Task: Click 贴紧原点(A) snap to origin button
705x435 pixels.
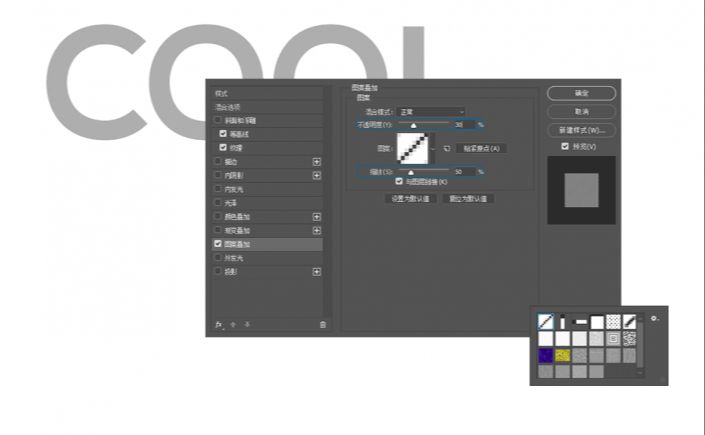Action: pos(481,148)
